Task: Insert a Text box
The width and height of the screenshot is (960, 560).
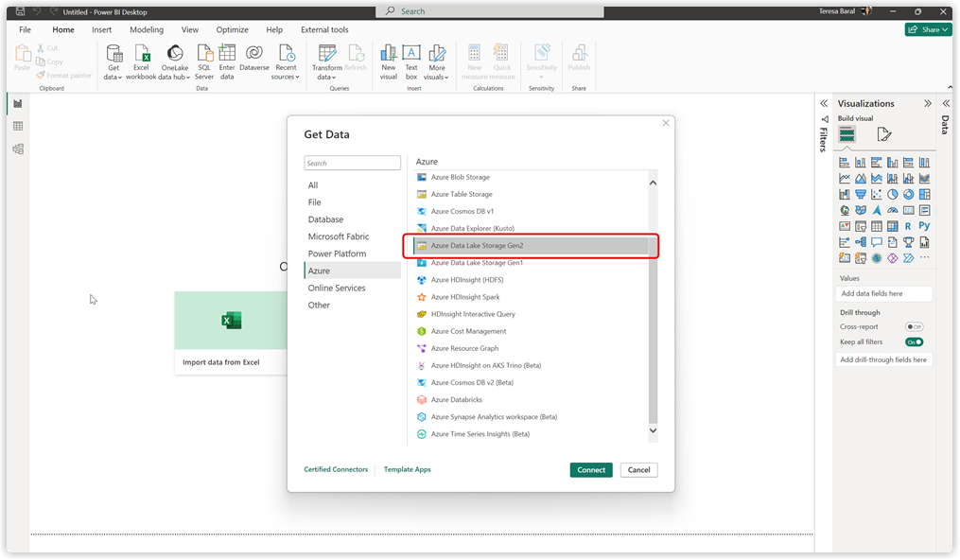Action: click(x=411, y=62)
